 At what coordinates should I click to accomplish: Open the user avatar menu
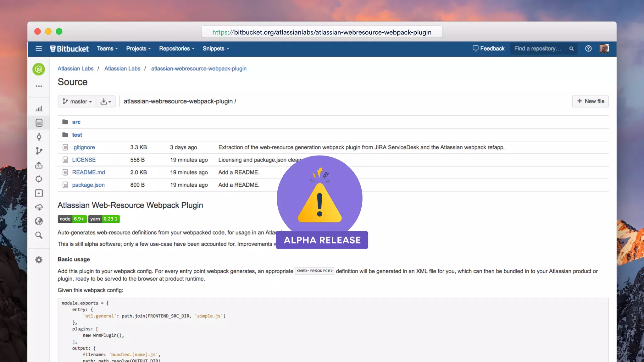[x=604, y=49]
